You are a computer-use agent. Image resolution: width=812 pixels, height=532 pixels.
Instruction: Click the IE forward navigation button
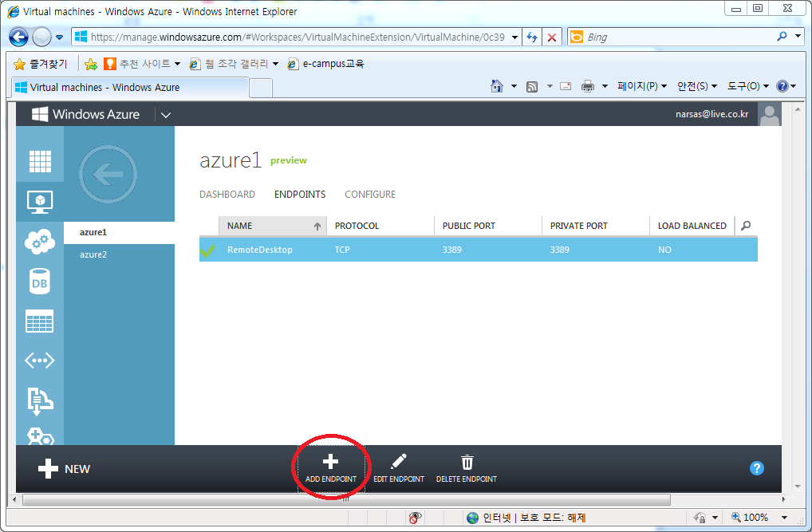(x=41, y=37)
